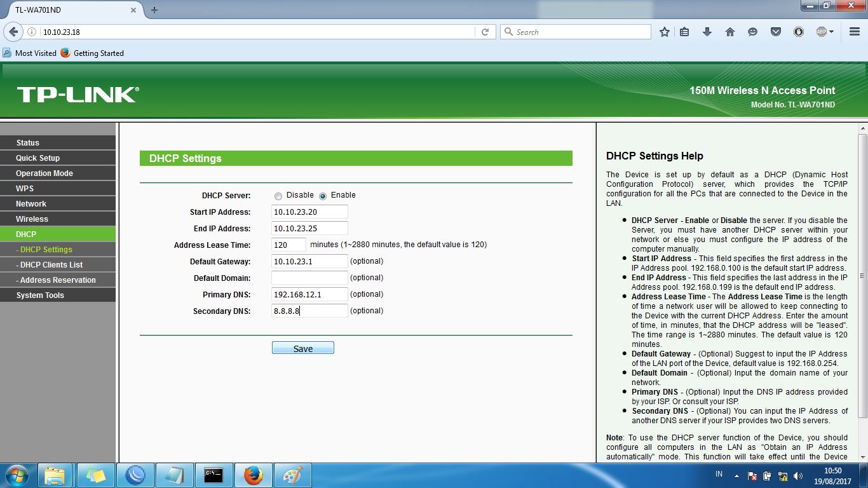Enable the DHCP Server
The height and width of the screenshot is (488, 868).
click(323, 196)
